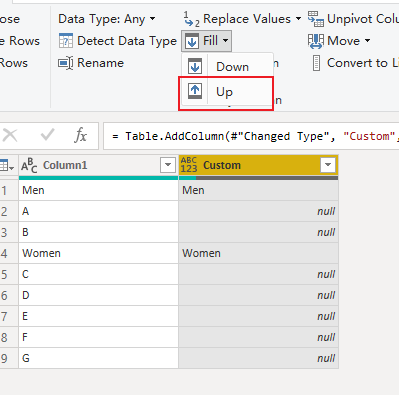
Task: Click the Fill Down arrow icon
Action: [195, 66]
